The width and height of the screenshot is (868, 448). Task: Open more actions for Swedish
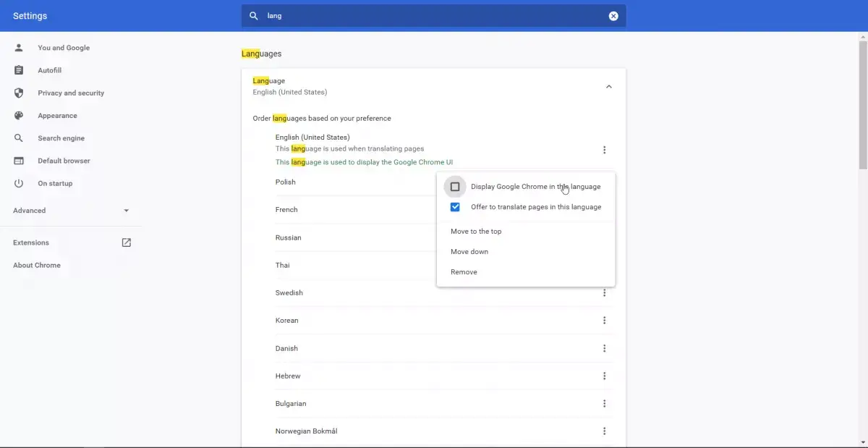(604, 293)
